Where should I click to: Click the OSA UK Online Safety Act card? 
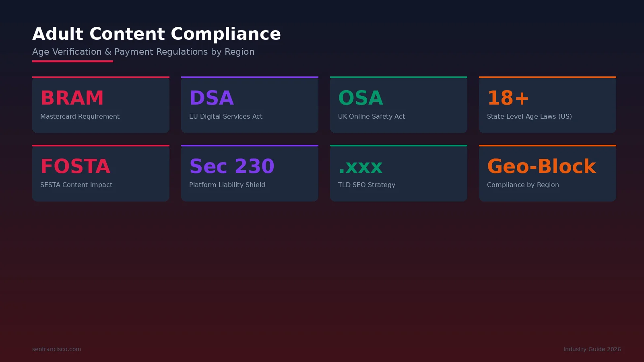[x=398, y=105]
